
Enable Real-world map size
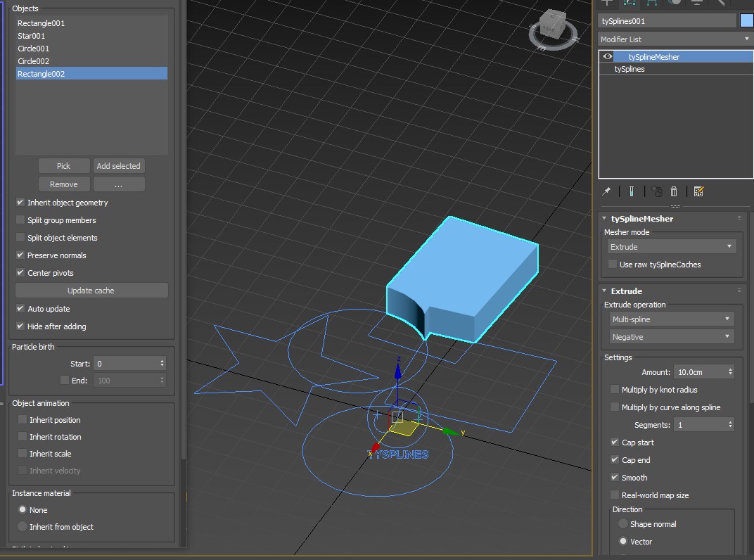(615, 495)
